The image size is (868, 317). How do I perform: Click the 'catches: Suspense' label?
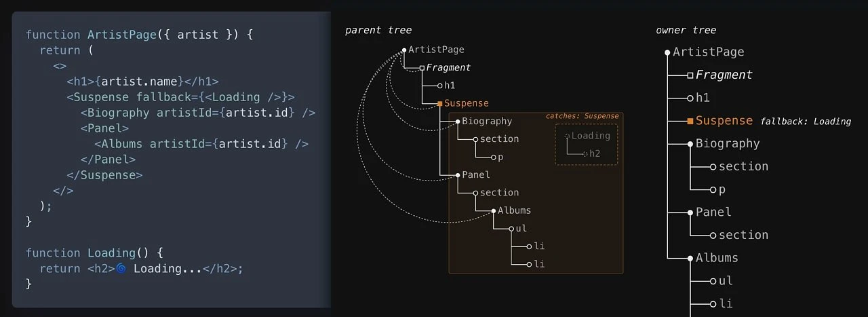coord(583,117)
